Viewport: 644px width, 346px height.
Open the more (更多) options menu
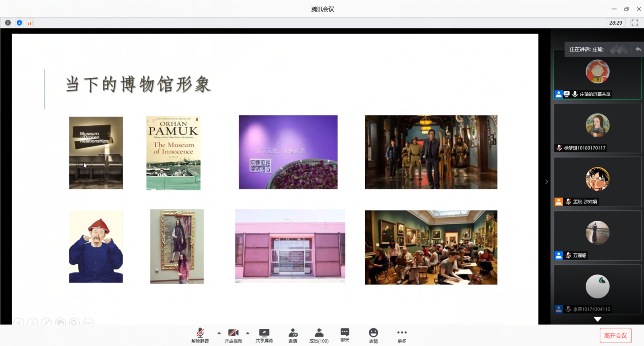click(x=402, y=335)
